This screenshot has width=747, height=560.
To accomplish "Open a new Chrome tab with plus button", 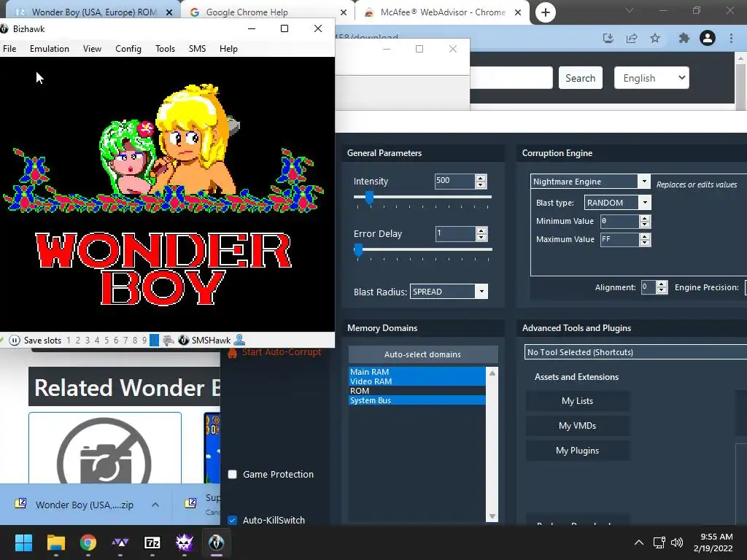I will (546, 12).
